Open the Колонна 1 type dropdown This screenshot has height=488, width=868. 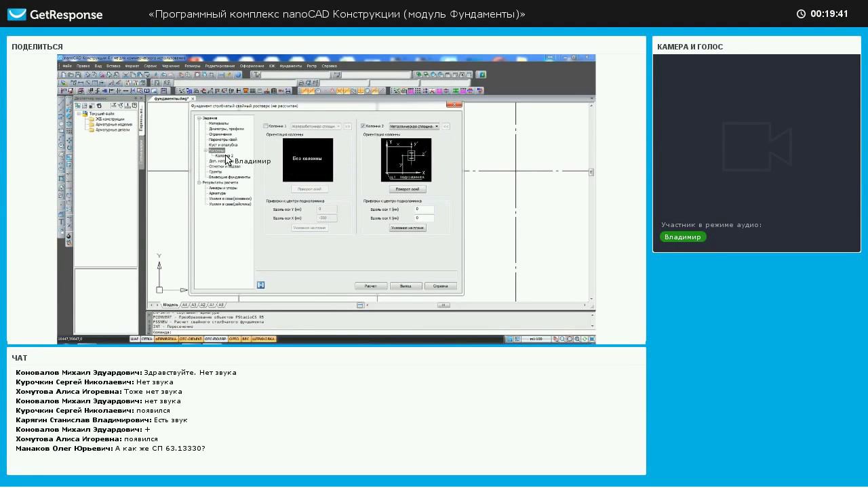click(x=316, y=126)
